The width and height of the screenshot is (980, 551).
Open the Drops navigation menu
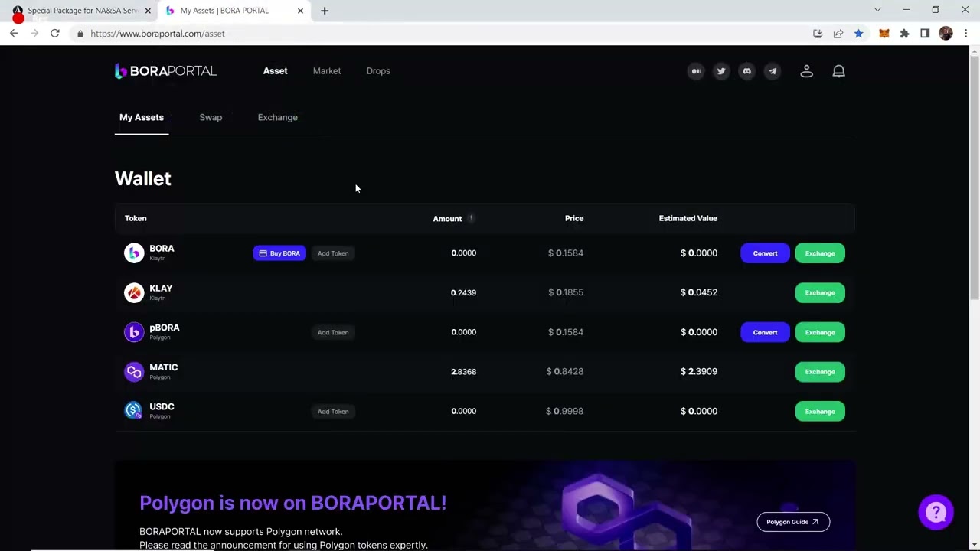click(378, 71)
